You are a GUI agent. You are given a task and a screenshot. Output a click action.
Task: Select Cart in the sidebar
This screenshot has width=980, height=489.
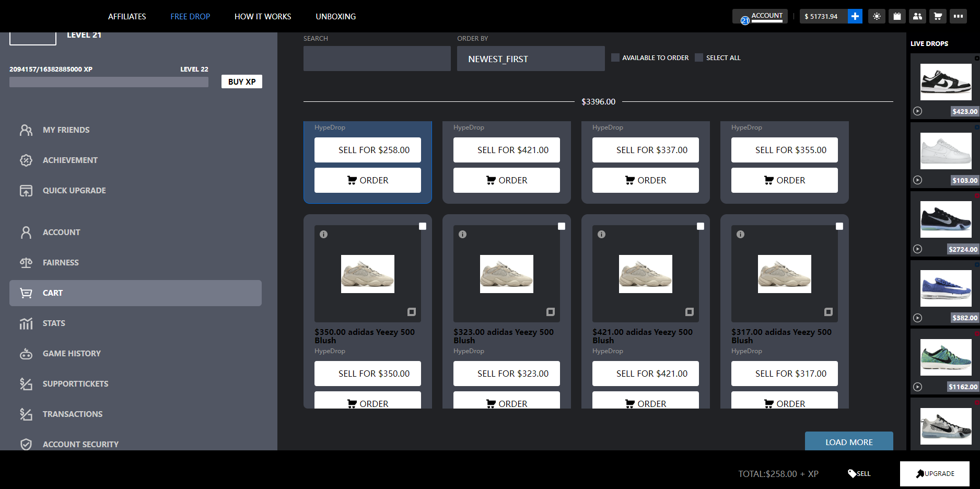tap(136, 293)
